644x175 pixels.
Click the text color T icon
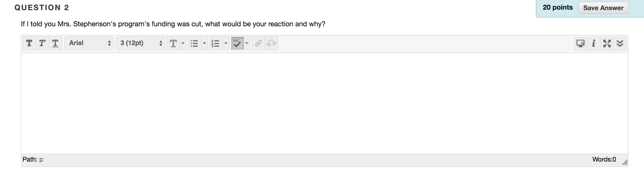pyautogui.click(x=173, y=43)
